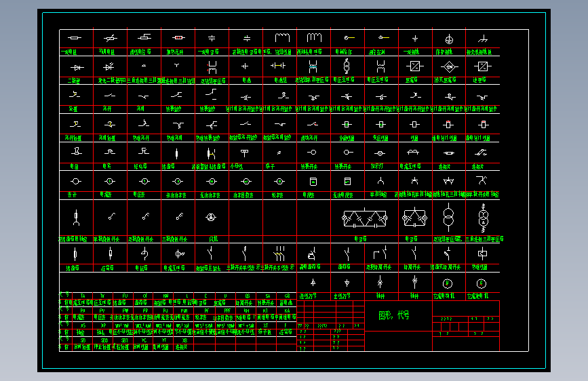The image size is (588, 381).
Task: Click the drawing title text 图形, 代号
Action: pyautogui.click(x=394, y=315)
